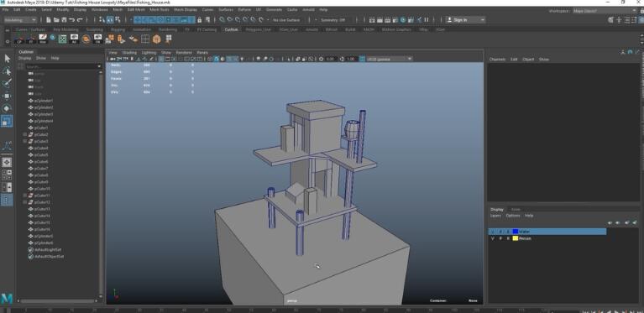Toggle visibility V box of Water layer
The image size is (644, 313).
(x=493, y=232)
